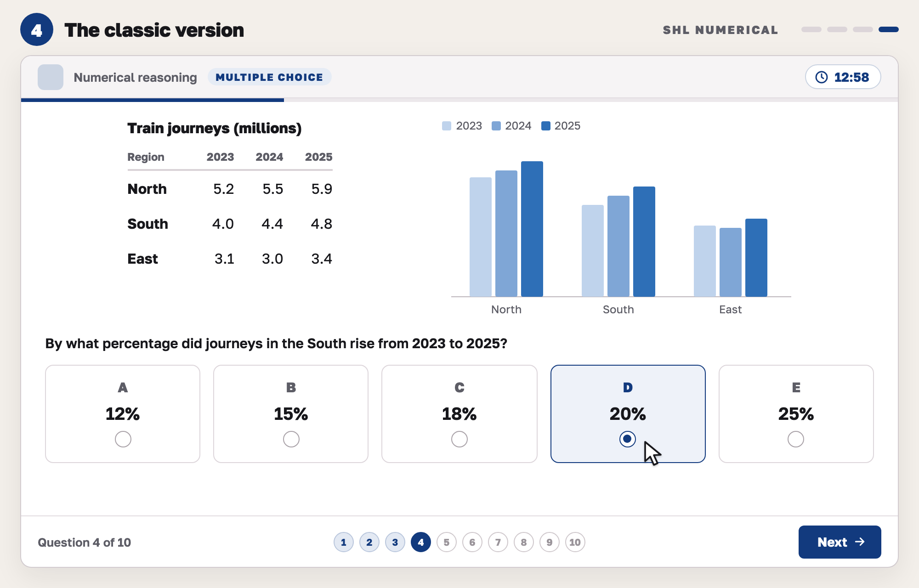This screenshot has width=919, height=588.
Task: Jump to question 10 in pager
Action: (x=575, y=542)
